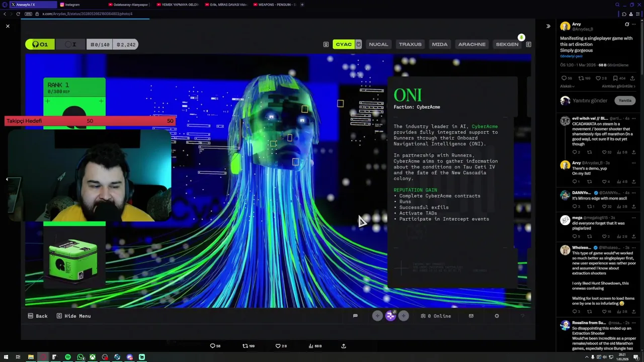644x362 pixels.
Task: Expand the Alakalı sort dropdown
Action: click(x=568, y=86)
